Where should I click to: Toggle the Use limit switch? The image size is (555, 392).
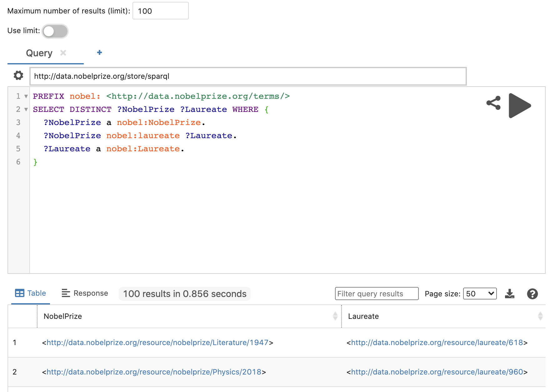55,31
